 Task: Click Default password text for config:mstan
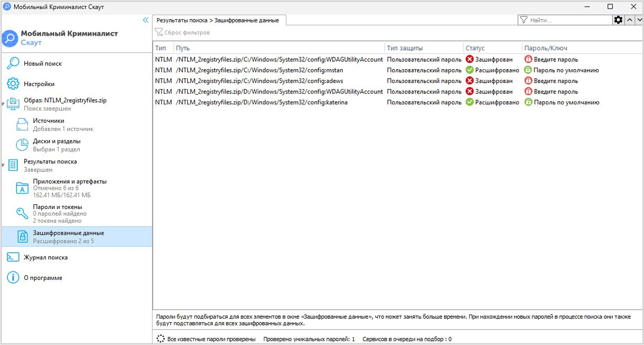[x=567, y=70]
